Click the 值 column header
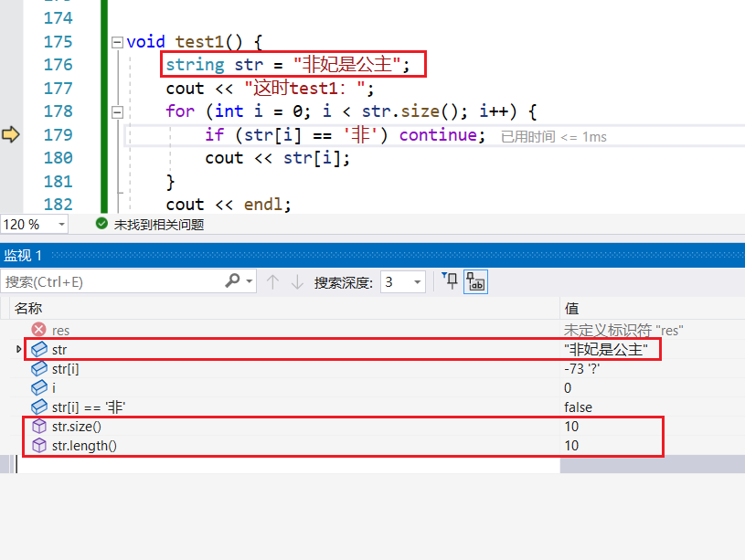Screen dimensions: 745x560 pos(571,309)
